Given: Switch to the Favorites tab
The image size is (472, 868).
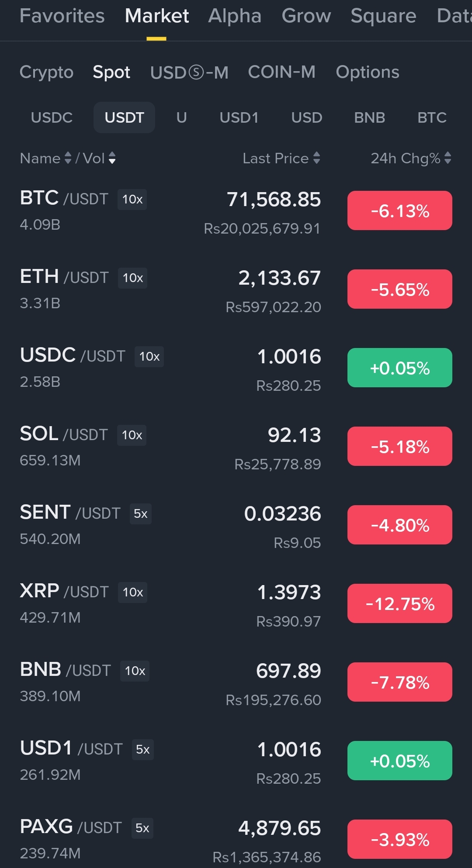Looking at the screenshot, I should [x=62, y=16].
